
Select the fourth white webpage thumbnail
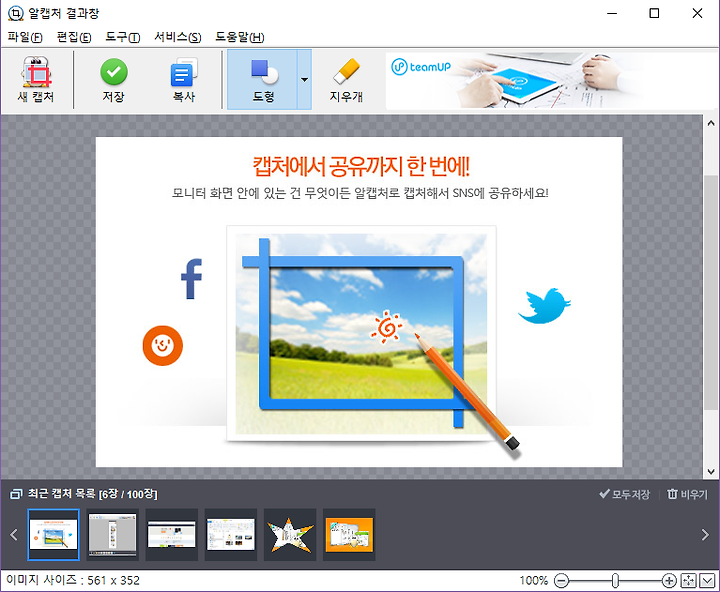coord(231,535)
